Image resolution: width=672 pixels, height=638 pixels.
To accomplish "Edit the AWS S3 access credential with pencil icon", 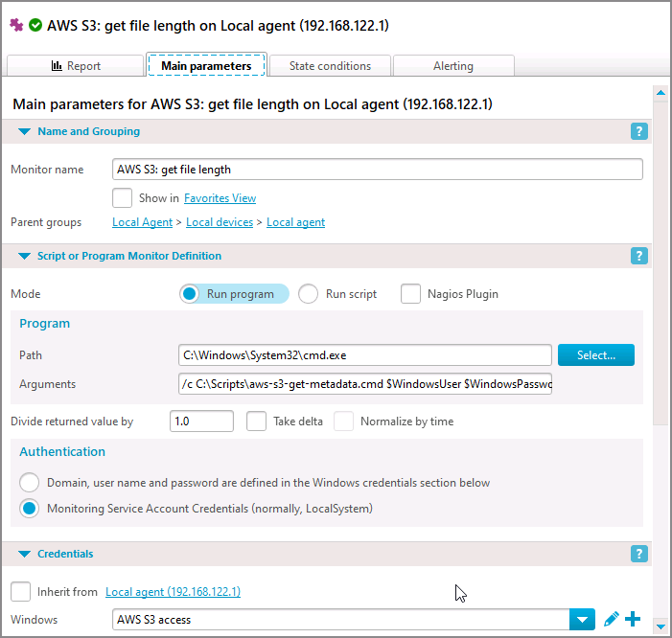I will 612,619.
